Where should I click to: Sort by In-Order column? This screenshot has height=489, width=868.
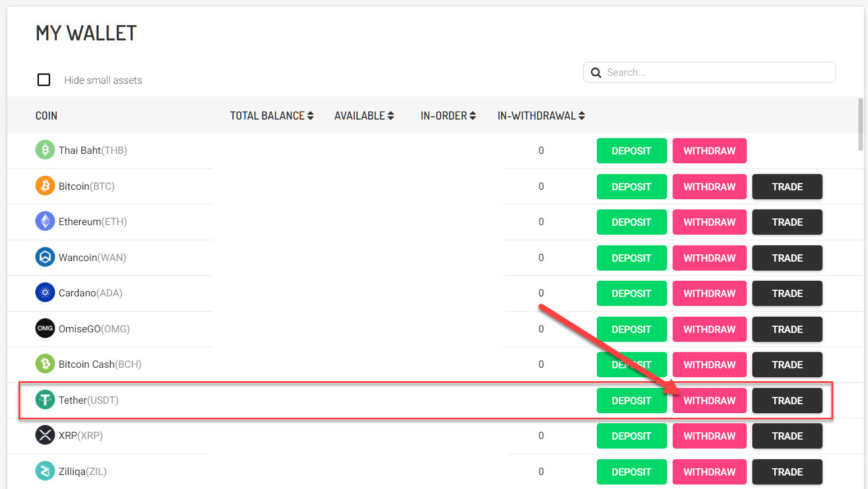(x=448, y=116)
